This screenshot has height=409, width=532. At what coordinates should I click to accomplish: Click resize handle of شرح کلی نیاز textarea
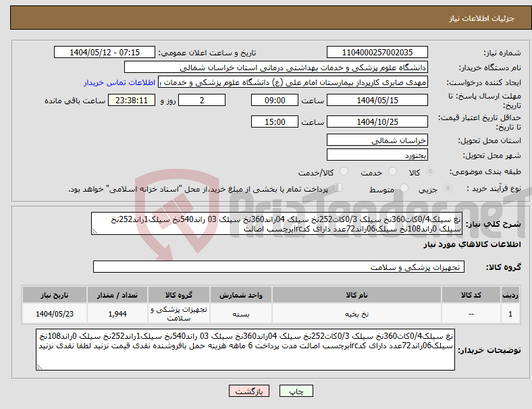(95, 231)
